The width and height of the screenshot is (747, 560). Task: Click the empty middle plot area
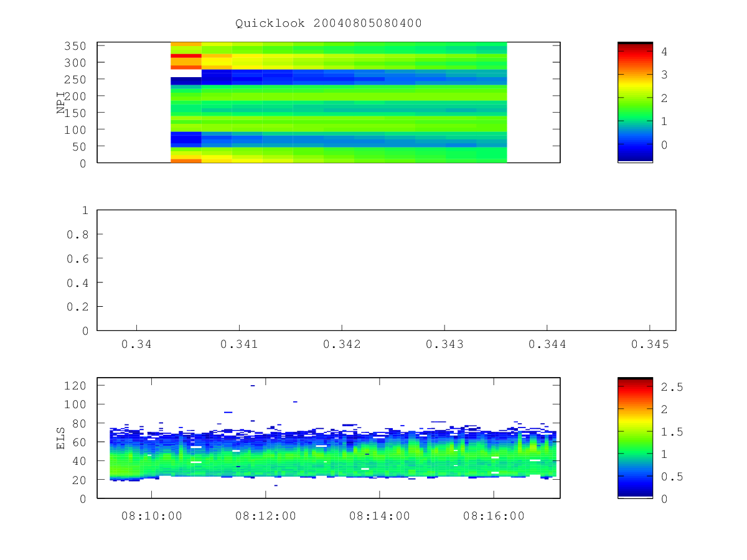coord(387,270)
